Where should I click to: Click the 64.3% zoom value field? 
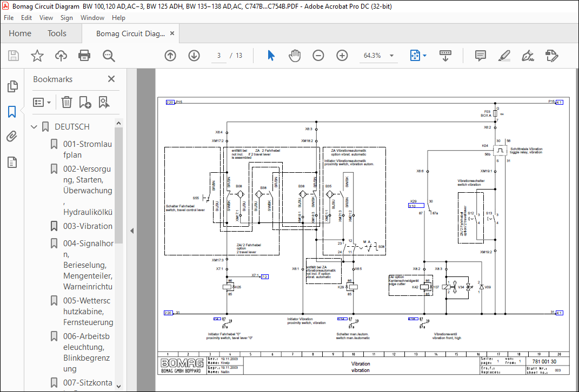point(372,56)
